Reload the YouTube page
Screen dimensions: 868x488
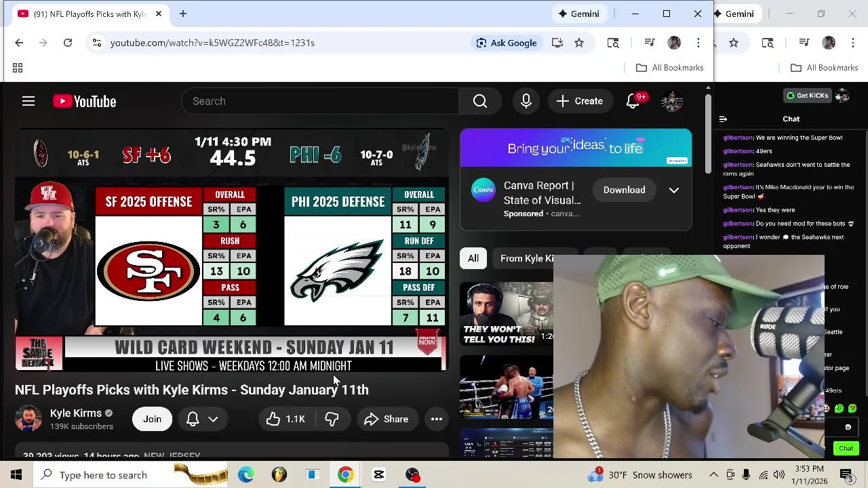pos(68,43)
